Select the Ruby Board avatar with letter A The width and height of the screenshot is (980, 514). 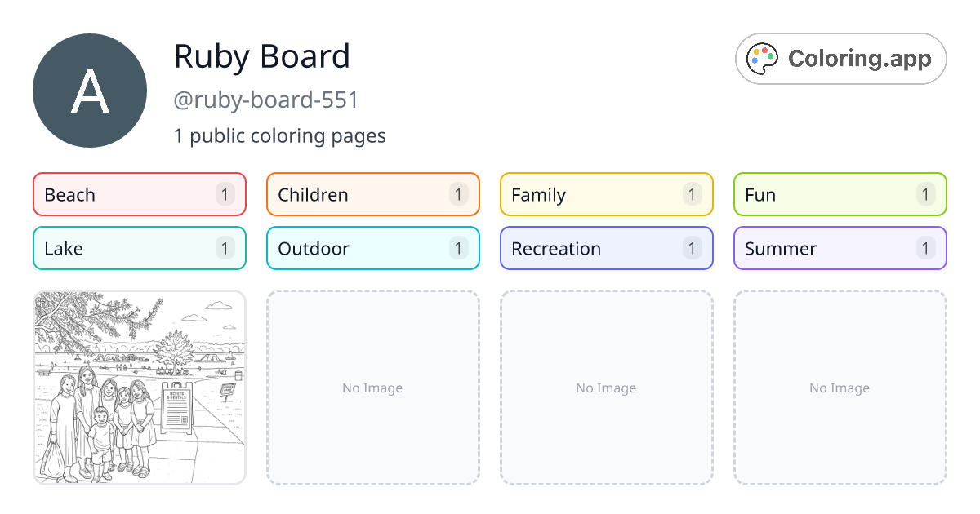[x=90, y=90]
